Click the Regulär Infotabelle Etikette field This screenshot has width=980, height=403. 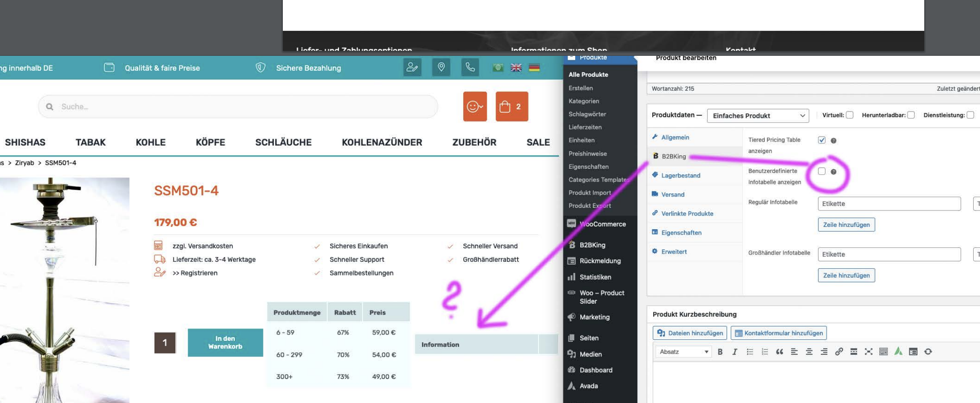(x=889, y=203)
